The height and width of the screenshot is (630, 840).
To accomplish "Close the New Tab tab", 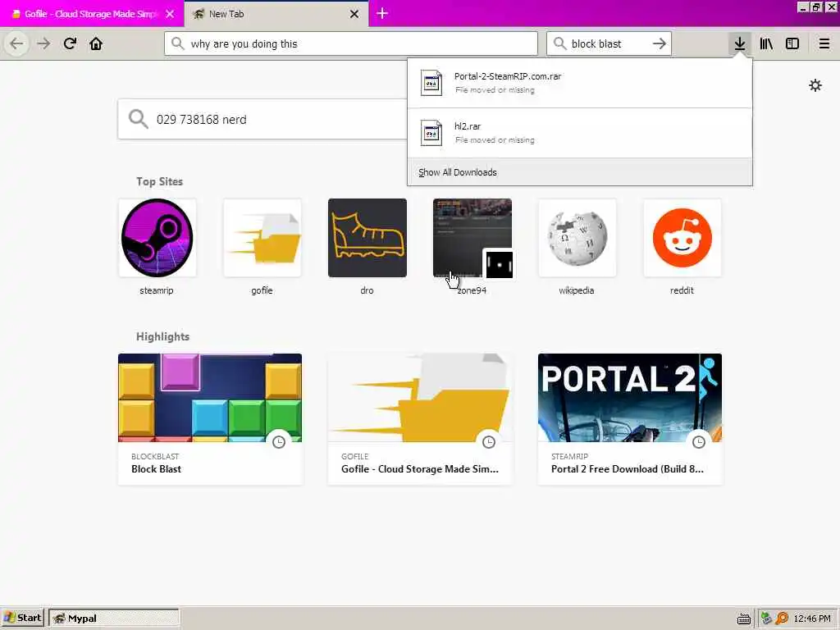I will pyautogui.click(x=354, y=14).
